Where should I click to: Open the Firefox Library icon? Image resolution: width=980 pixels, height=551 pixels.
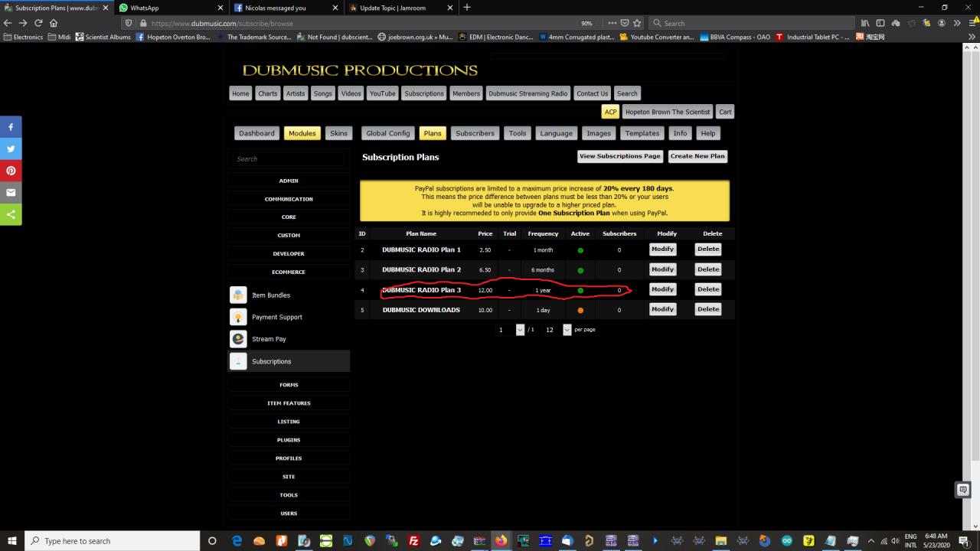[865, 23]
